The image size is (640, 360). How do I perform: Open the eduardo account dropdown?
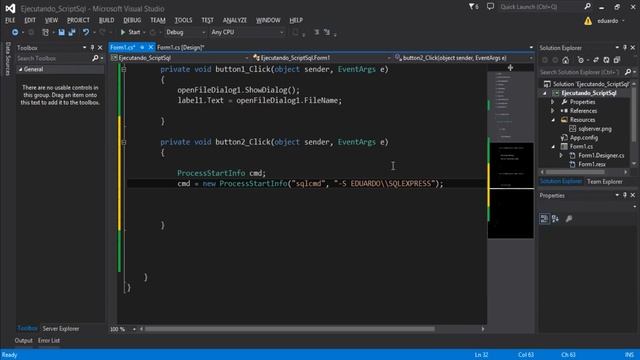[611, 21]
